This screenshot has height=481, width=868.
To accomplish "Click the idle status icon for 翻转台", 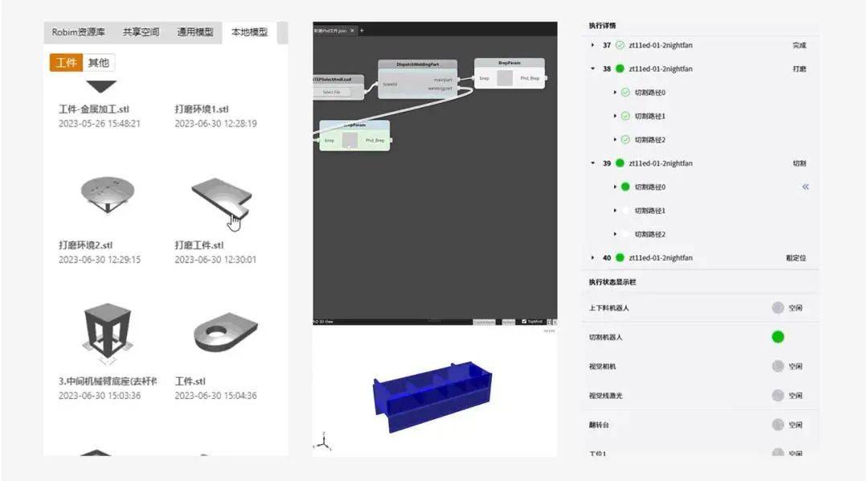I will 776,424.
